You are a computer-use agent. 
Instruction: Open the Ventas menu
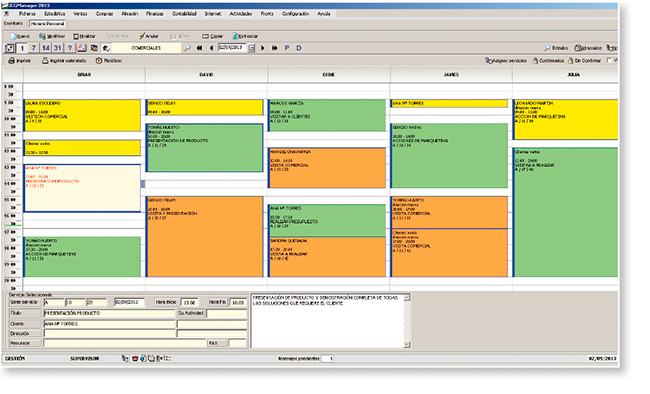coord(80,14)
